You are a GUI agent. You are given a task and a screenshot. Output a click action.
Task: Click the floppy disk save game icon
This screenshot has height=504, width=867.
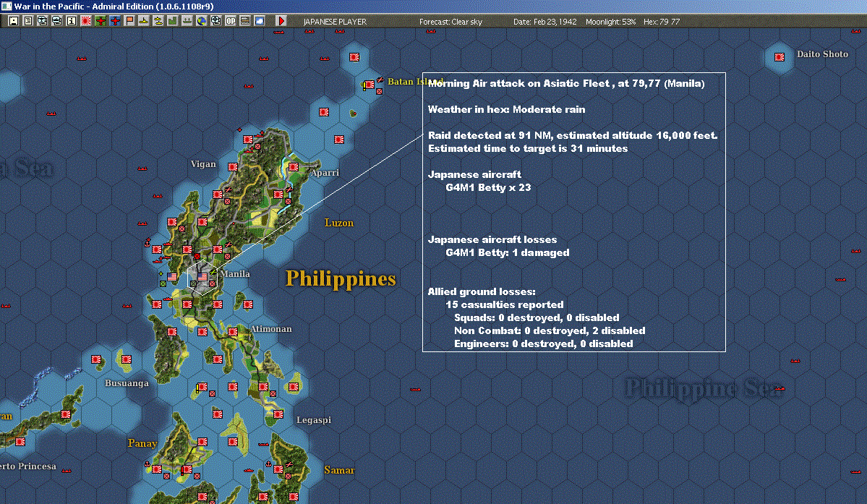(x=13, y=21)
